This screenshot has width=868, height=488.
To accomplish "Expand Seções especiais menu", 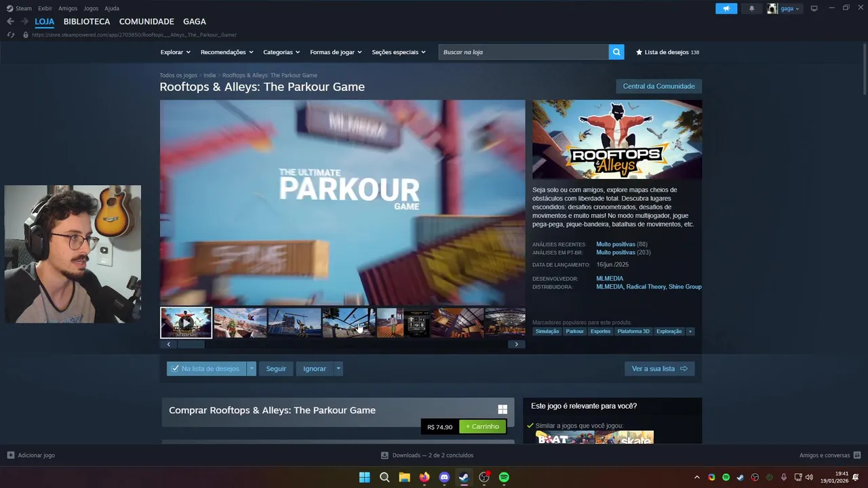I will pyautogui.click(x=399, y=52).
